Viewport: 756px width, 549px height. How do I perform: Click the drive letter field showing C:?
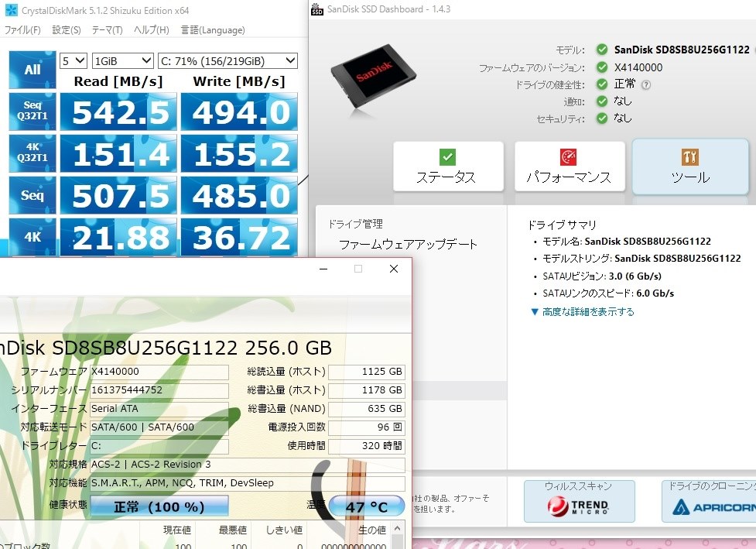tap(159, 446)
